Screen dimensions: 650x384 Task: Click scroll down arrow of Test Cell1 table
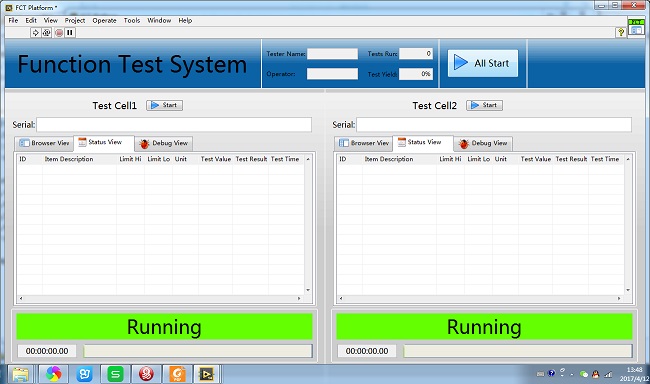308,290
